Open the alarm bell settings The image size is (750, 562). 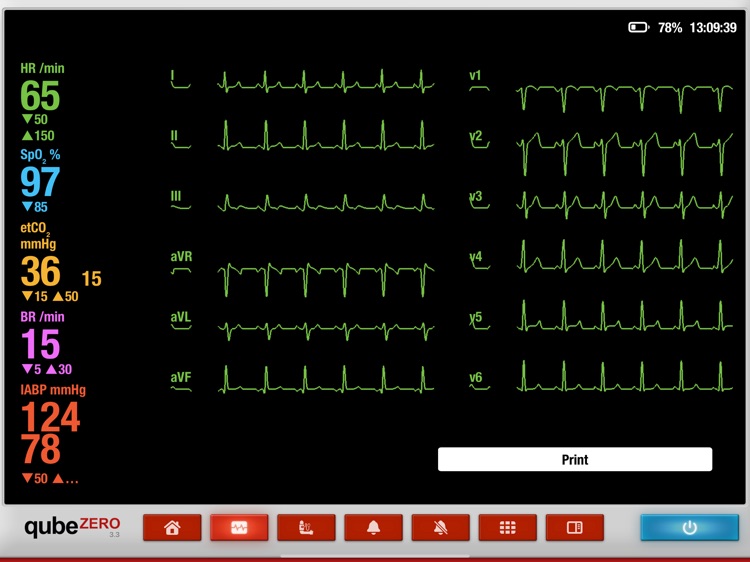[x=374, y=528]
